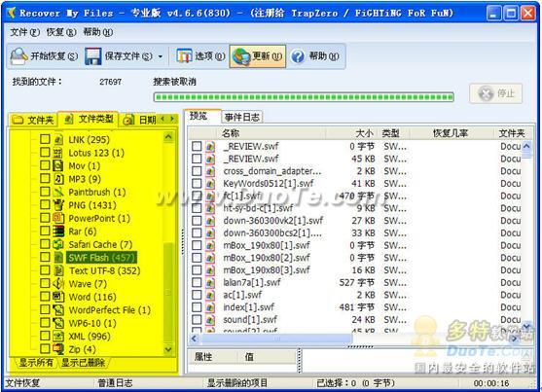Click the Start Recovery (开始恢复) toolbar icon

(x=18, y=56)
